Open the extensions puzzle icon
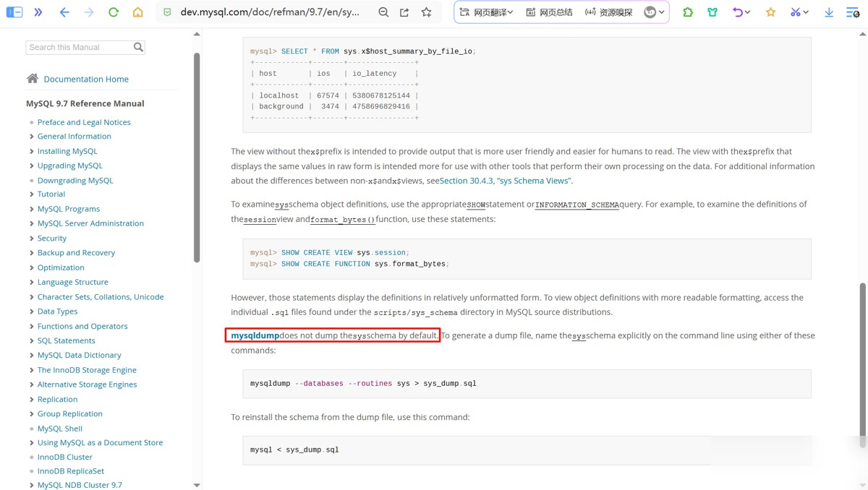868x490 pixels. [688, 12]
